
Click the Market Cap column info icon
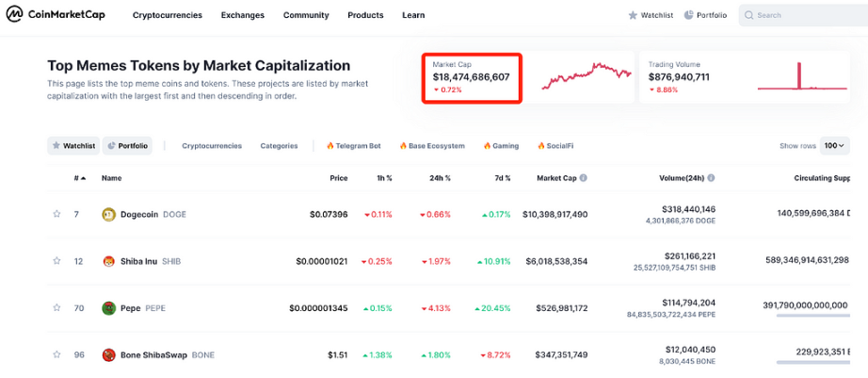point(584,178)
